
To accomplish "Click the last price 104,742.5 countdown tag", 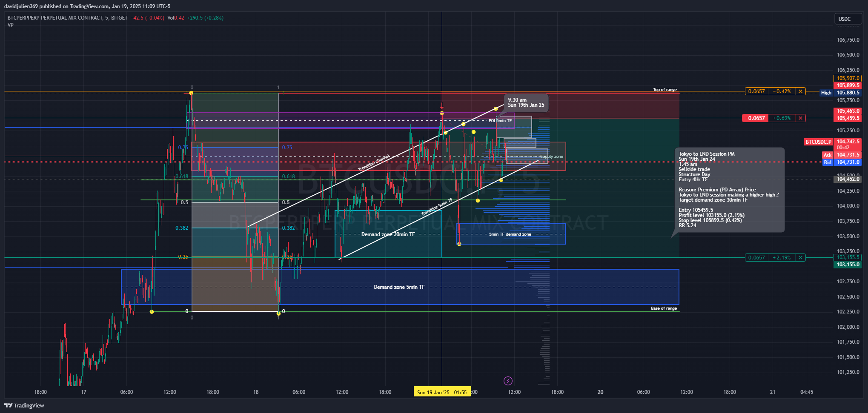I will tap(848, 145).
